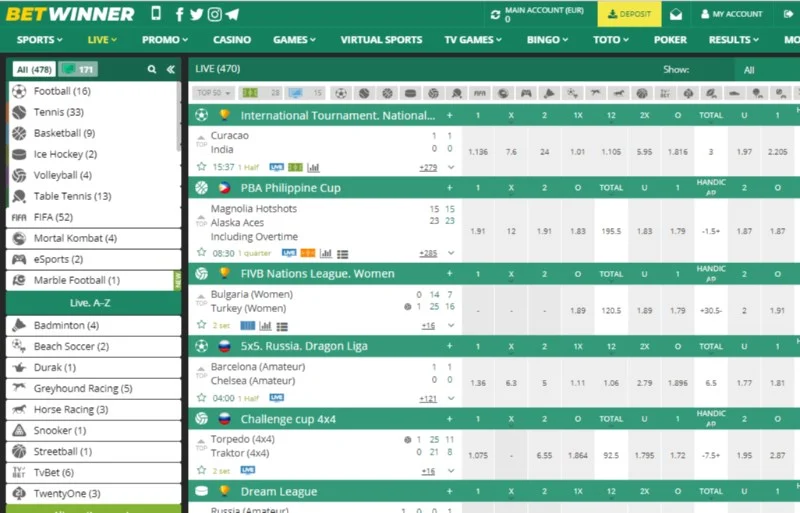This screenshot has height=513, width=800.
Task: Filter live events by eSports gamepad icon
Action: 526,93
